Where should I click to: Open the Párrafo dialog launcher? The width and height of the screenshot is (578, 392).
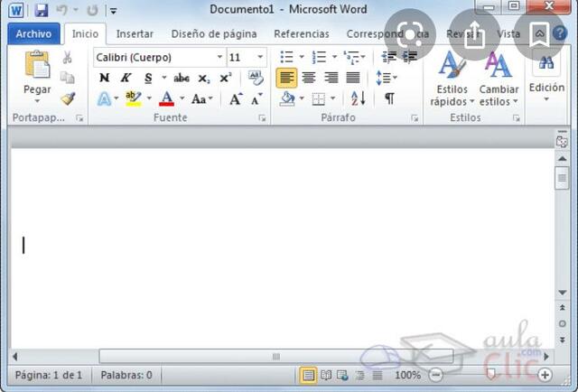tap(415, 118)
